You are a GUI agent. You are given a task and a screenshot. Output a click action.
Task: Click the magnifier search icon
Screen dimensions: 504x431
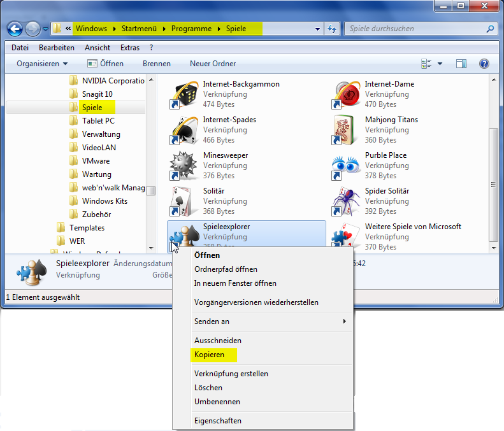click(490, 29)
